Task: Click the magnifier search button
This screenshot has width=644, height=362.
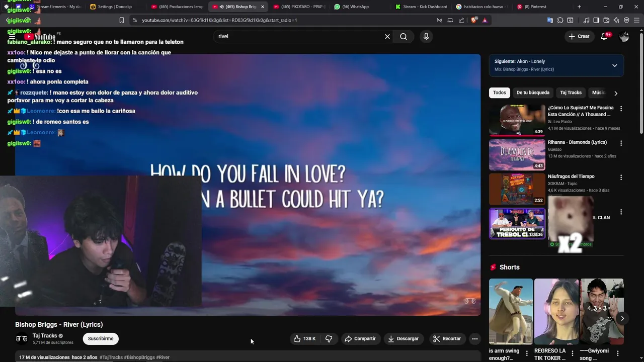Action: pos(404,36)
